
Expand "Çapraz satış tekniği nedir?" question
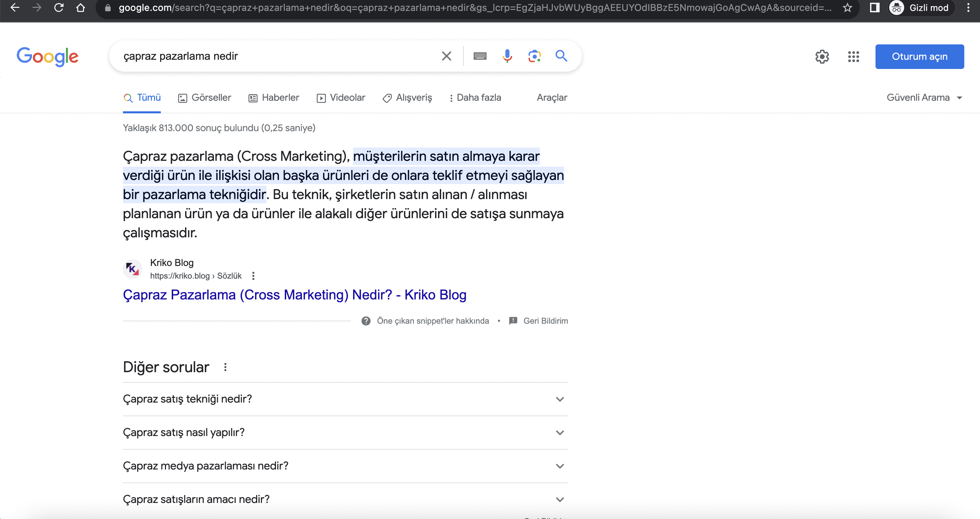[345, 399]
